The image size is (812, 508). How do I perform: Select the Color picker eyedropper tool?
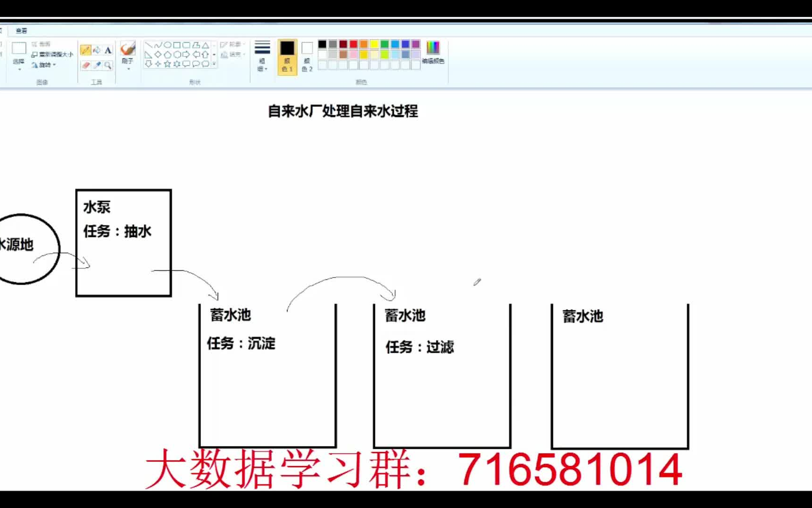97,65
